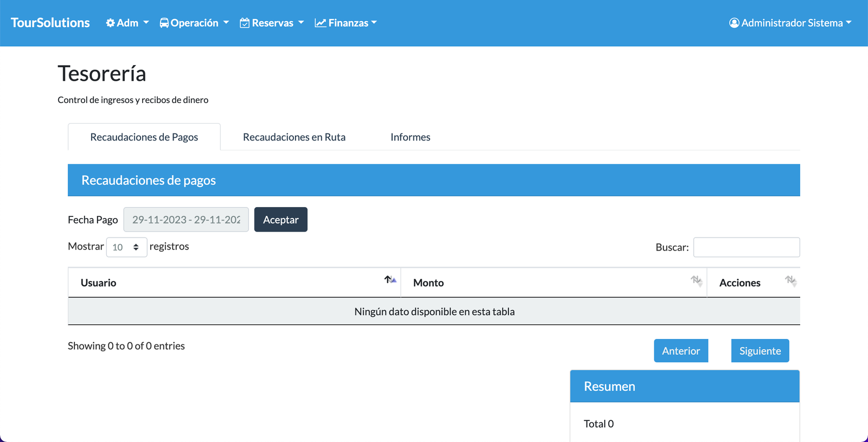Open the Informes tab

tap(410, 137)
